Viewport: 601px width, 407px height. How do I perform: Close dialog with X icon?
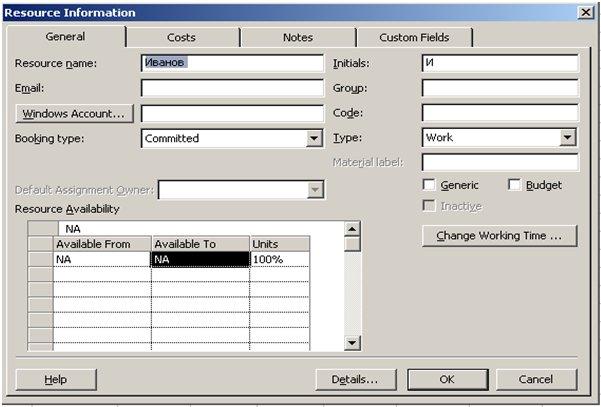point(586,13)
